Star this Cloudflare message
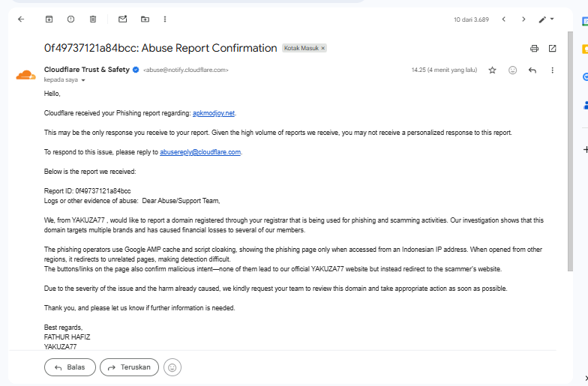This screenshot has height=386, width=588. pos(492,70)
